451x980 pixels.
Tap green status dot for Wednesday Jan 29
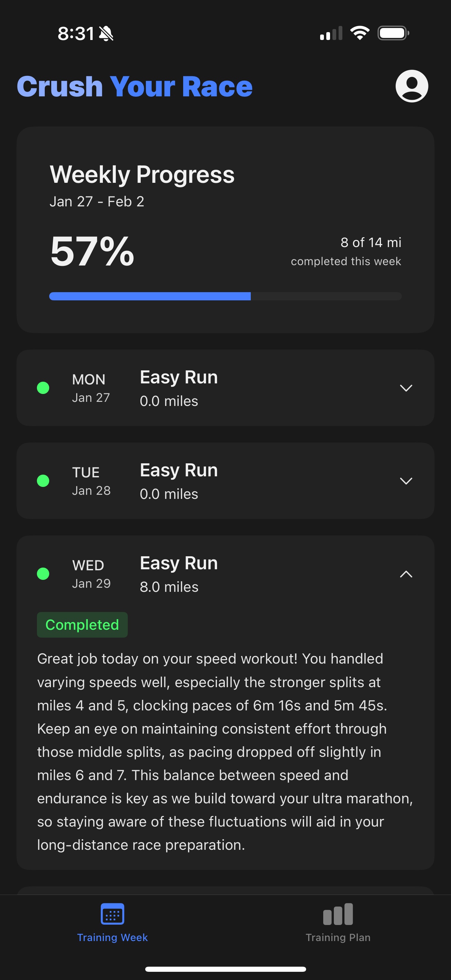point(43,573)
